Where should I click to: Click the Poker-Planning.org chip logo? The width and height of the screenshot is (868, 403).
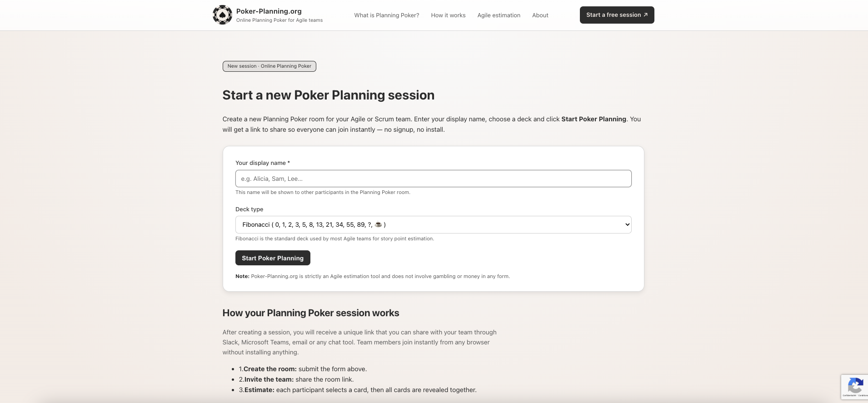[x=222, y=15]
